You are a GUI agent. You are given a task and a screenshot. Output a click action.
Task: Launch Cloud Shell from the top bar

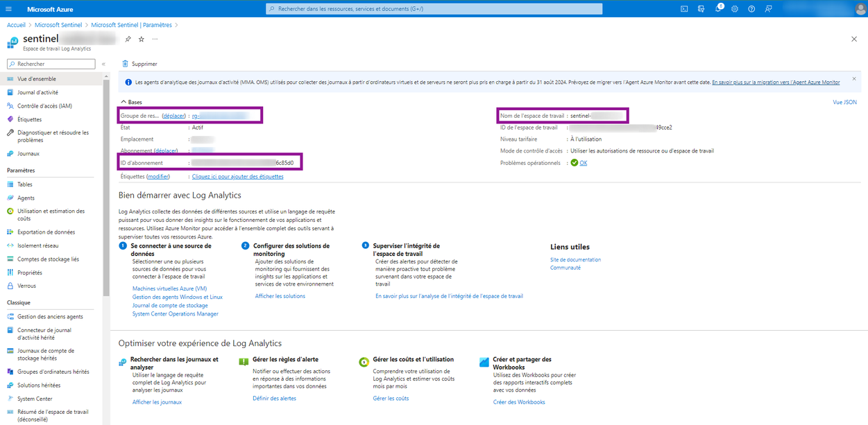pos(684,9)
